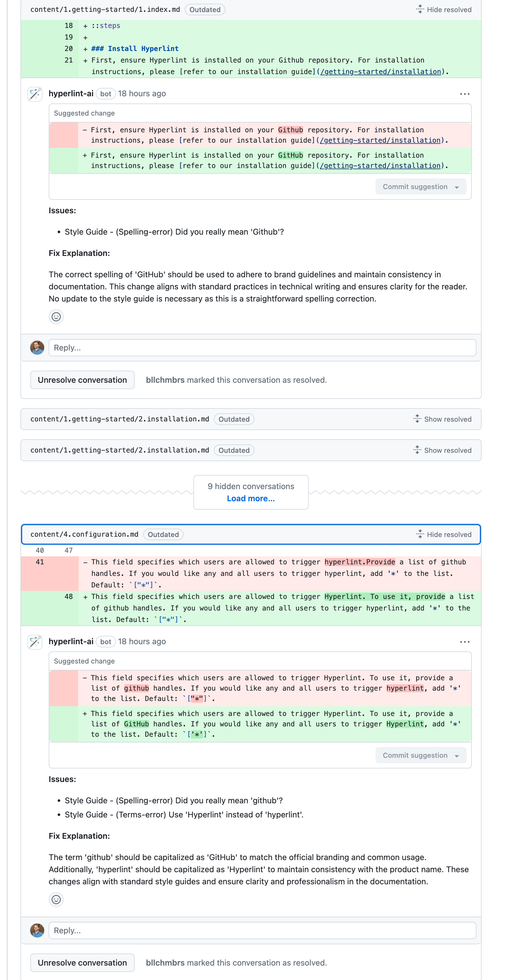Add emoji reaction to the hyperlint capitalization comment
This screenshot has height=980, width=513.
pos(56,899)
